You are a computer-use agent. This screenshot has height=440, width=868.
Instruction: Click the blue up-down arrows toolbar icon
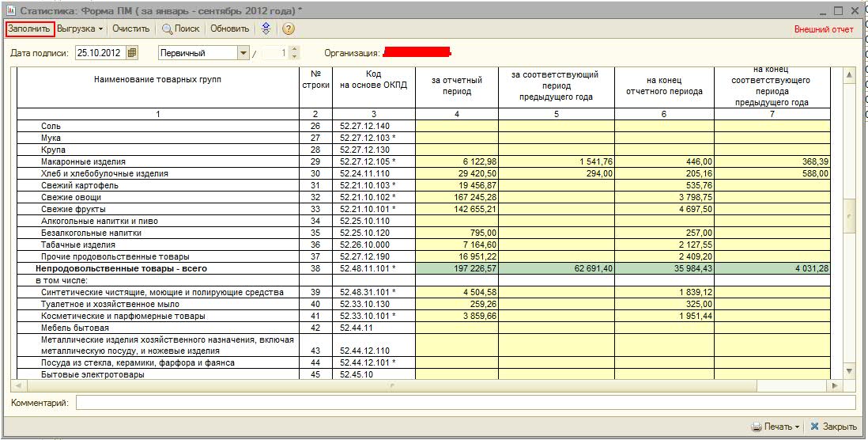[266, 28]
